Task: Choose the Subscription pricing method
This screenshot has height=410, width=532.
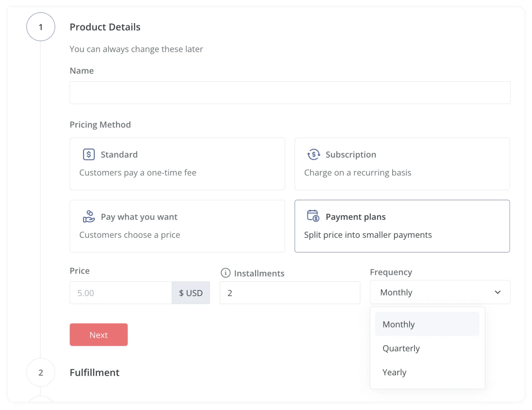Action: coord(402,164)
